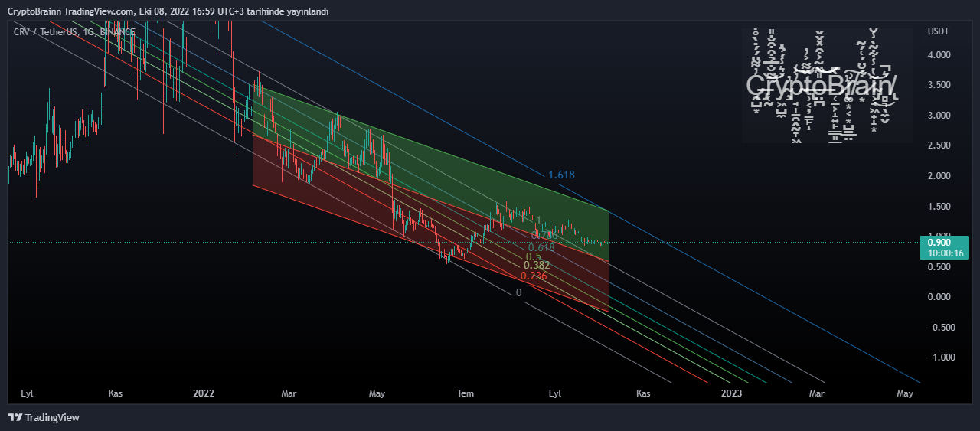Click the CRV / TetherUS symbol title

74,32
